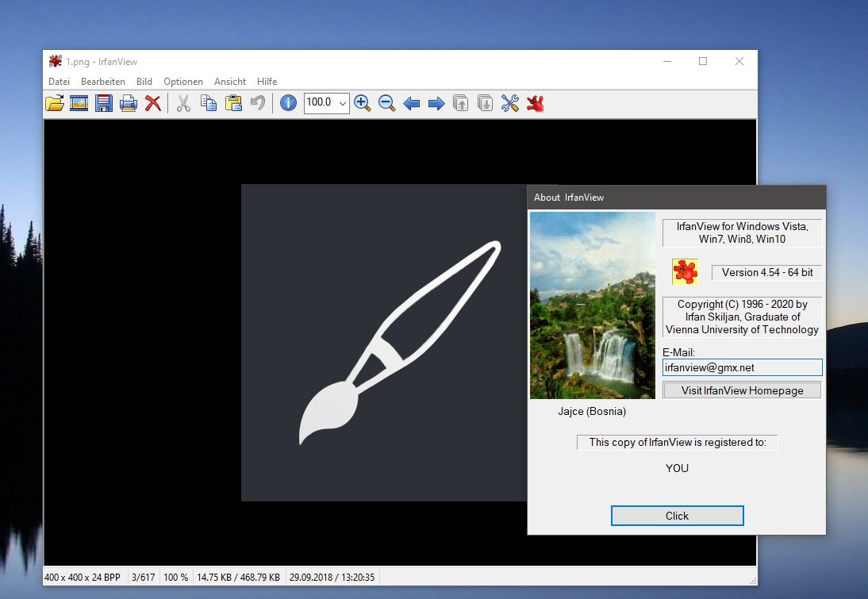Select the irfanview@gmx.net e-mail field

tap(742, 367)
